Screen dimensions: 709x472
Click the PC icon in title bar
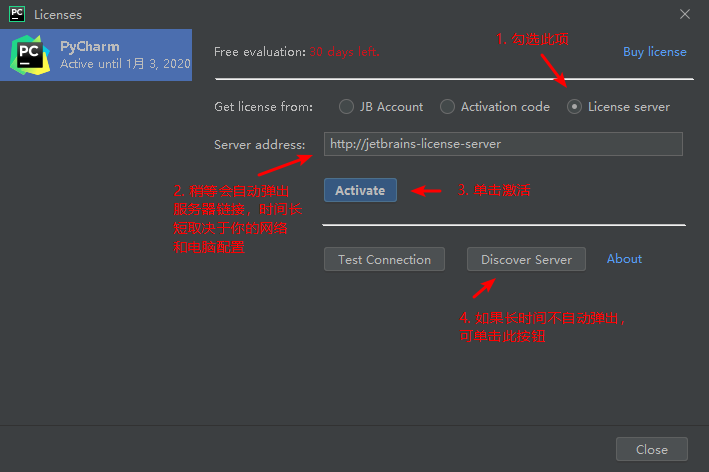(17, 14)
